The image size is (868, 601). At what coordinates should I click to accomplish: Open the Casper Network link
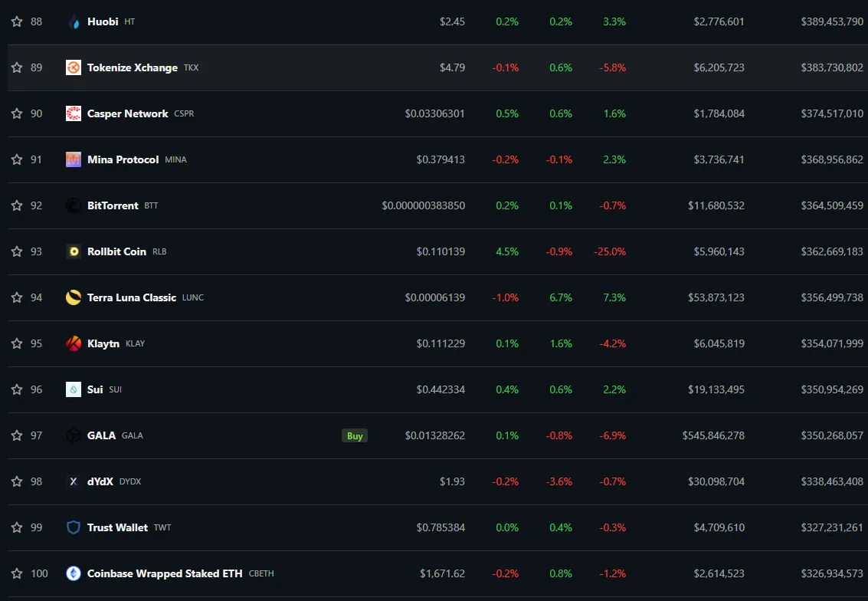[127, 113]
